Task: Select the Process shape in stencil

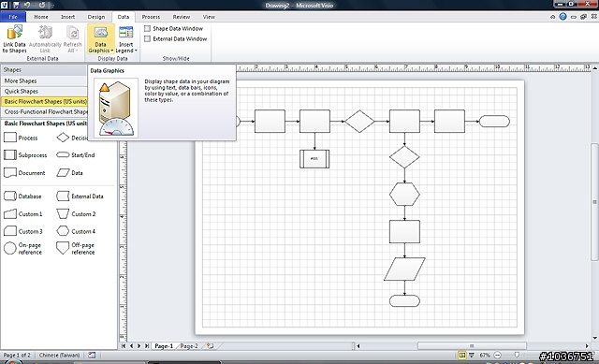Action: tap(21, 138)
